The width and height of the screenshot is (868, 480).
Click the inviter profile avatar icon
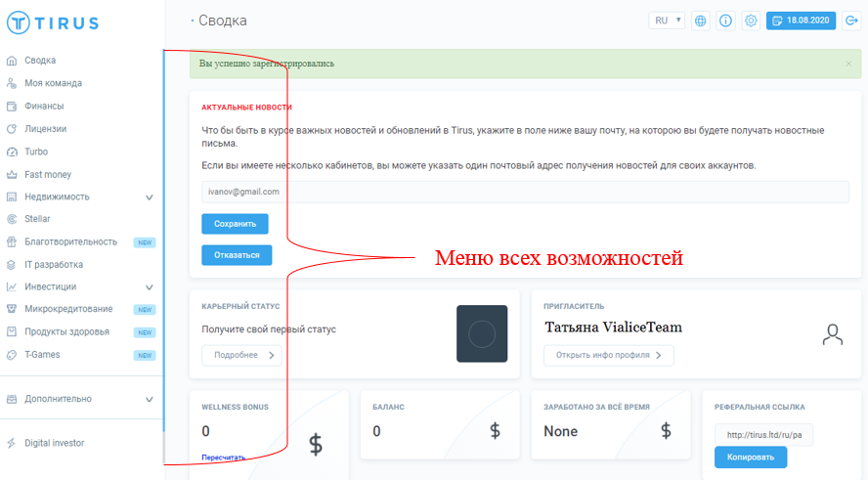(833, 334)
